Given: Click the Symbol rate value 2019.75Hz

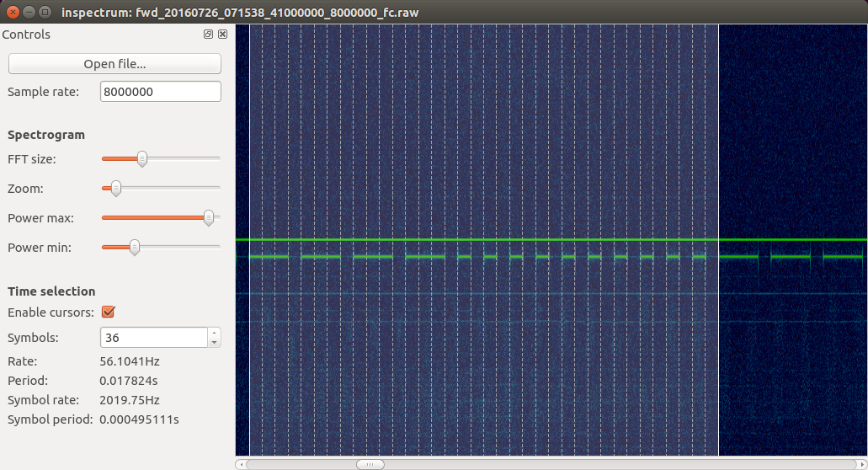Looking at the screenshot, I should (130, 400).
